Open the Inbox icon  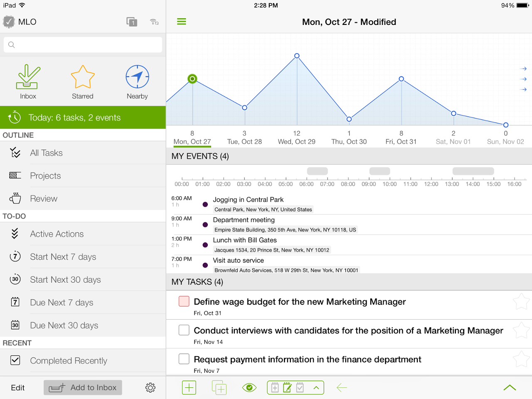(27, 81)
